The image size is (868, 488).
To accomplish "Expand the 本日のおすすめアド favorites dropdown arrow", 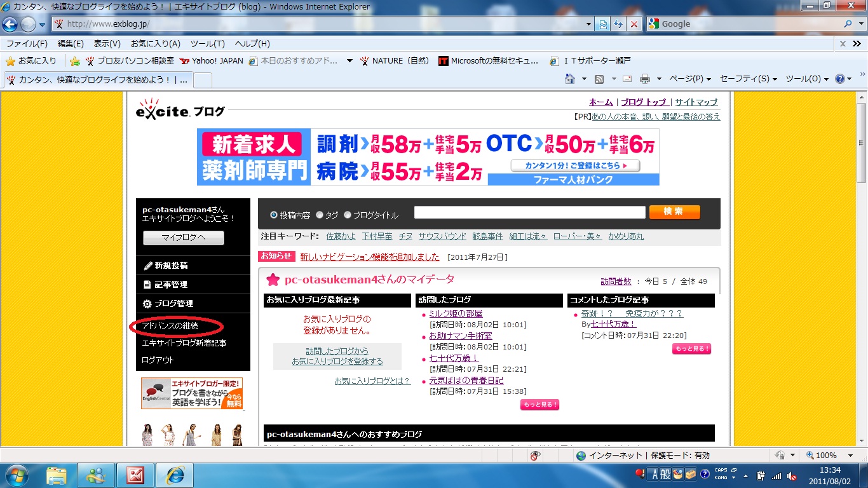I will tap(349, 61).
